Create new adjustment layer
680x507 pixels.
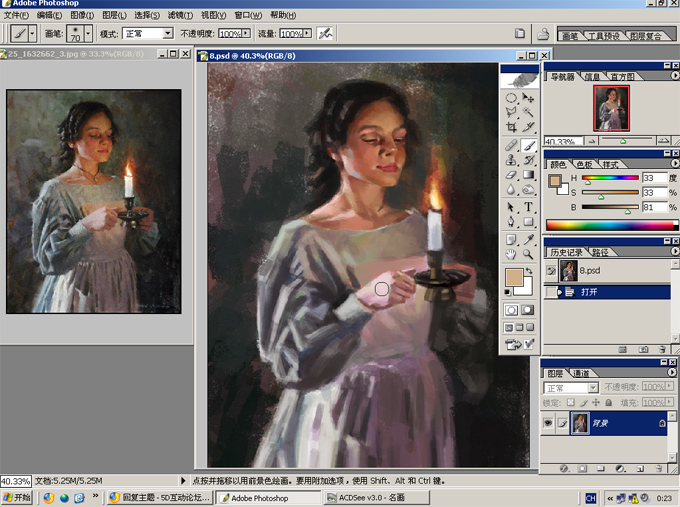[620, 469]
